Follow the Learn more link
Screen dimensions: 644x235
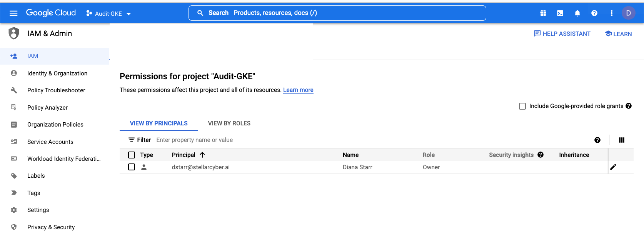[298, 90]
